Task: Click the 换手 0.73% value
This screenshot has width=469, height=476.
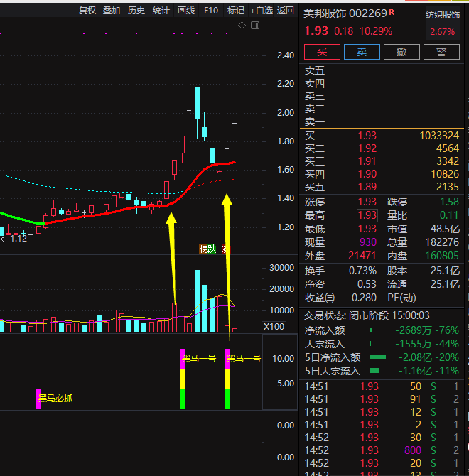Action: pyautogui.click(x=362, y=271)
